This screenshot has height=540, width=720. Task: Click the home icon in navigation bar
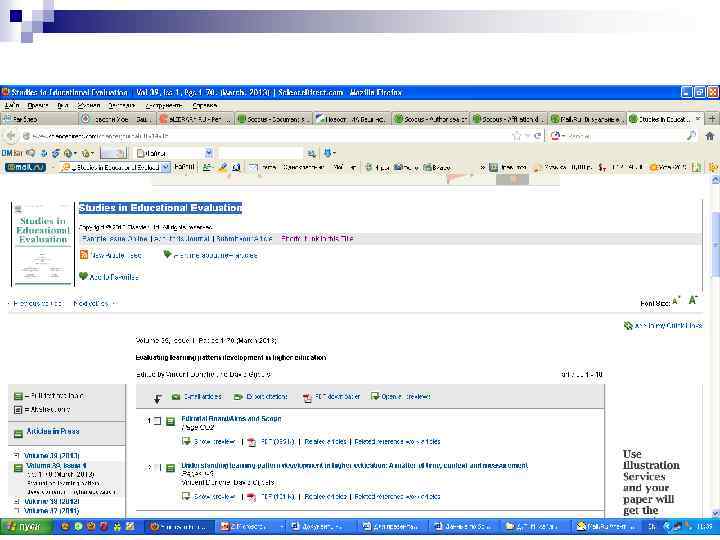[x=710, y=135]
